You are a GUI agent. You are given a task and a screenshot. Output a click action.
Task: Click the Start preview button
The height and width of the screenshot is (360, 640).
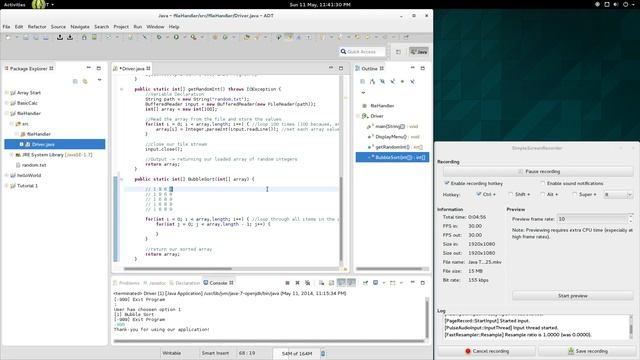(573, 296)
